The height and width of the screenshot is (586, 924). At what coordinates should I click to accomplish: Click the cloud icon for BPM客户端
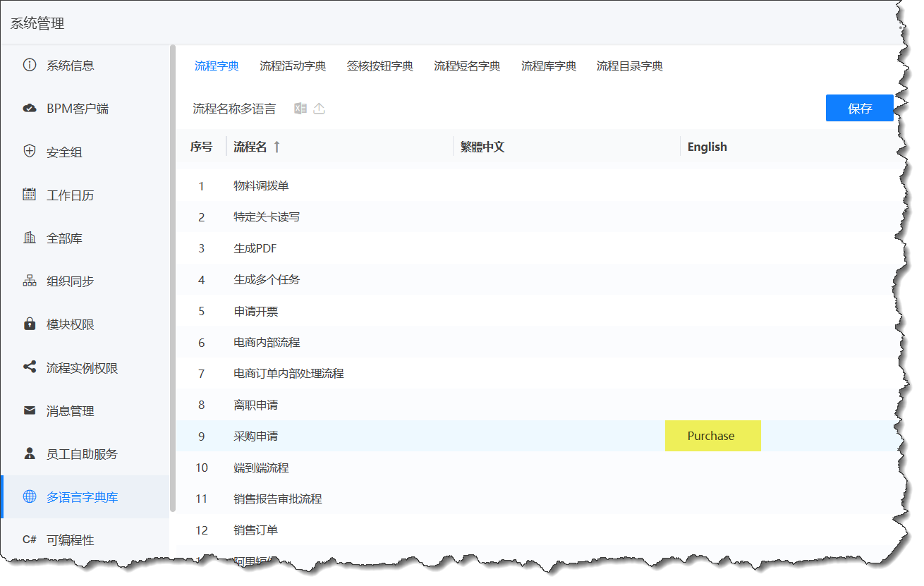click(x=29, y=108)
